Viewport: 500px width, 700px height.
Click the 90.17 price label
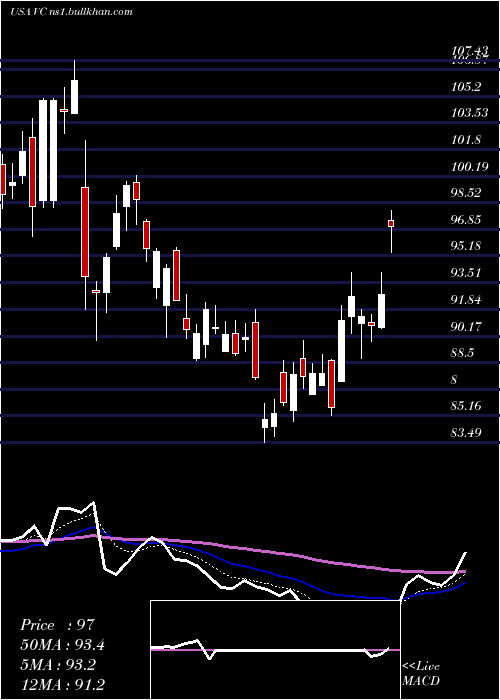466,327
